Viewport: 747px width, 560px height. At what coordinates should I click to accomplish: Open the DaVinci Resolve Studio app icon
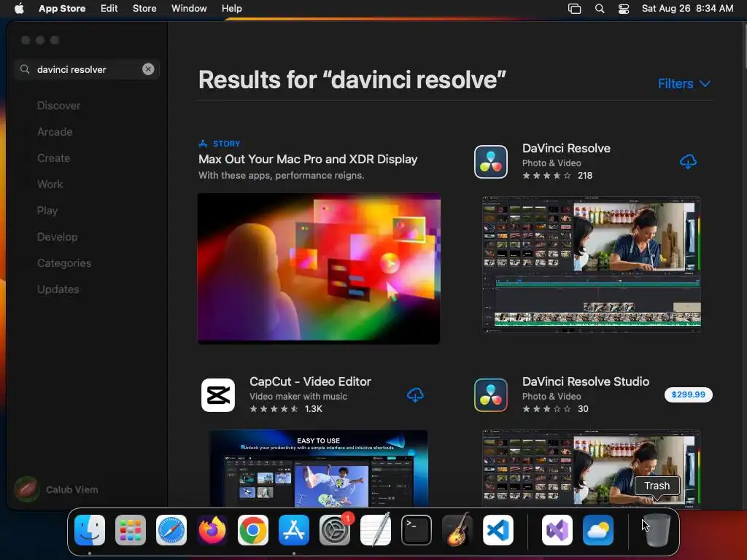point(491,394)
